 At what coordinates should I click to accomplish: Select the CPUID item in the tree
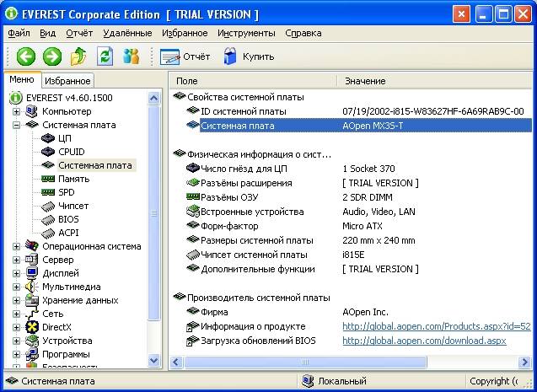coord(72,152)
